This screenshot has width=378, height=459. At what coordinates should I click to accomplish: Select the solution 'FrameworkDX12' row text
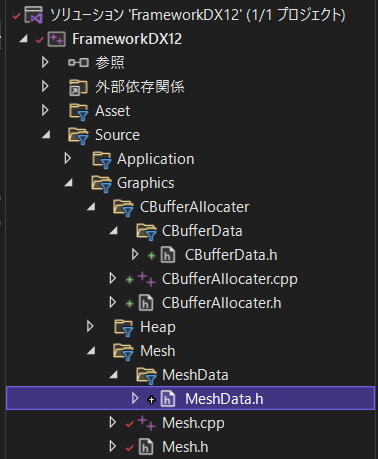(x=198, y=15)
